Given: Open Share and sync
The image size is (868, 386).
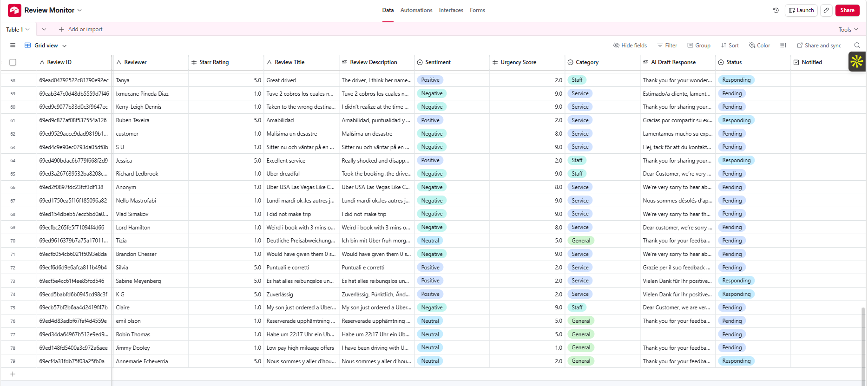Looking at the screenshot, I should coord(819,46).
